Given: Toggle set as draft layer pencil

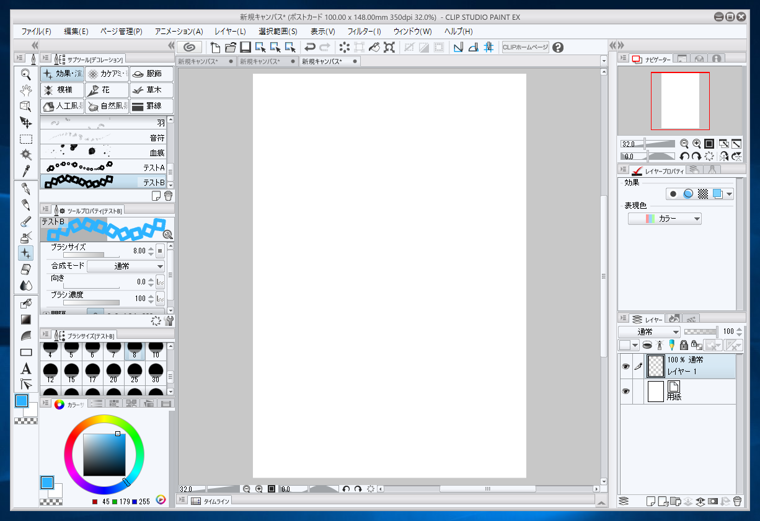Looking at the screenshot, I should 671,345.
